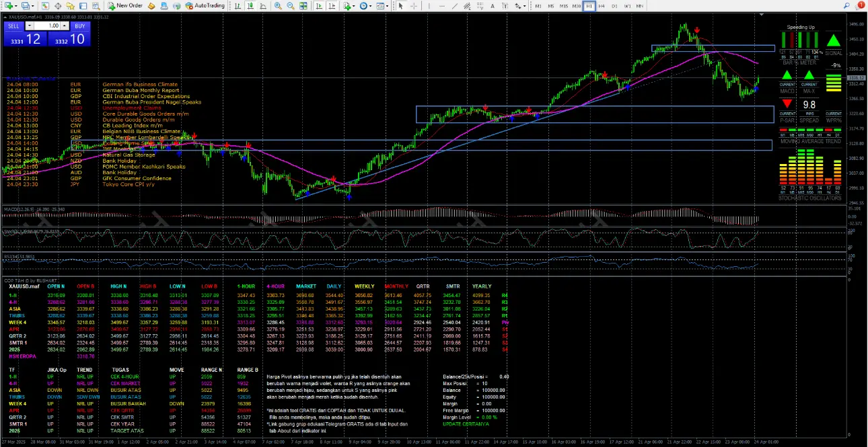Toggle the AutoTrading button
Image resolution: width=868 pixels, height=447 pixels.
(205, 5)
